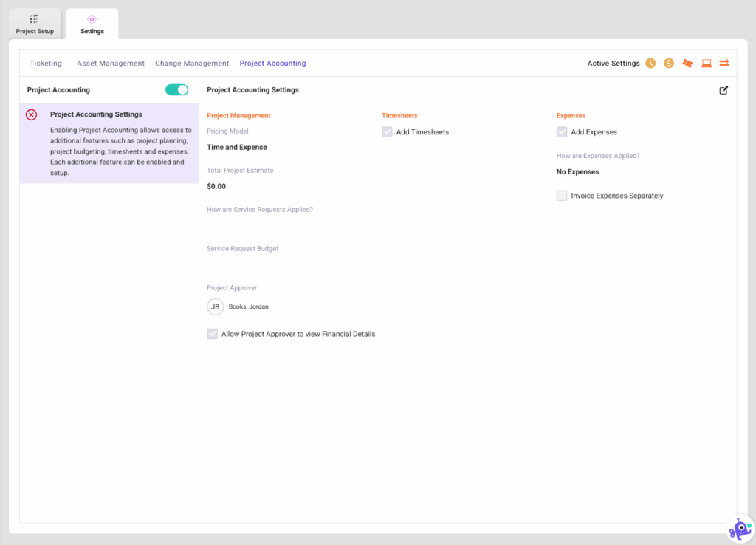Screen dimensions: 756x545
Task: Switch to the Change Management tab
Action: [192, 63]
